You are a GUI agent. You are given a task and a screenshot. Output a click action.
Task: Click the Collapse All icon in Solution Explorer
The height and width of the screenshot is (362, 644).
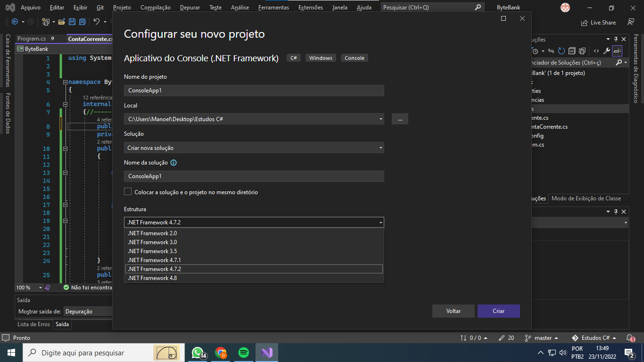click(x=572, y=50)
